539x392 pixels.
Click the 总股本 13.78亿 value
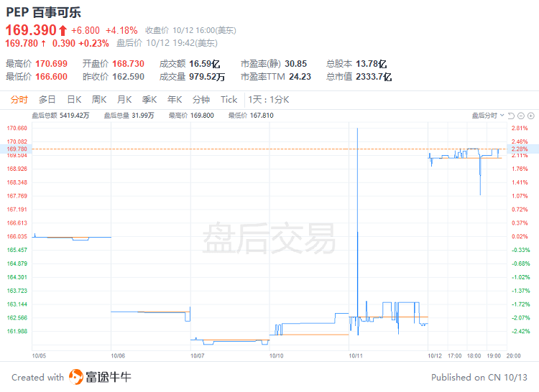click(x=372, y=64)
